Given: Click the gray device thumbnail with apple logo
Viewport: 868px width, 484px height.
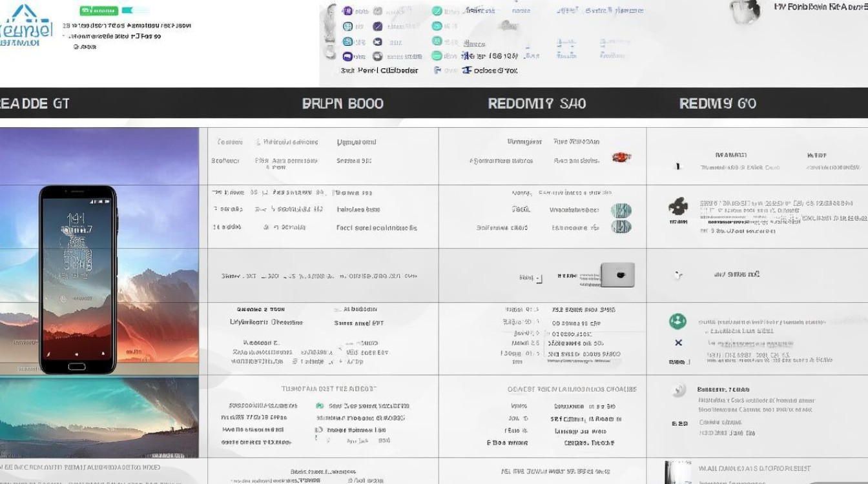Looking at the screenshot, I should [617, 275].
